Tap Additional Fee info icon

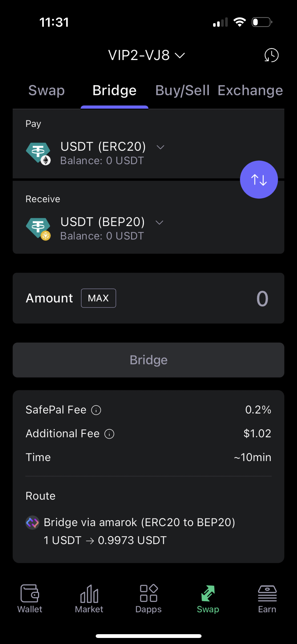(109, 434)
